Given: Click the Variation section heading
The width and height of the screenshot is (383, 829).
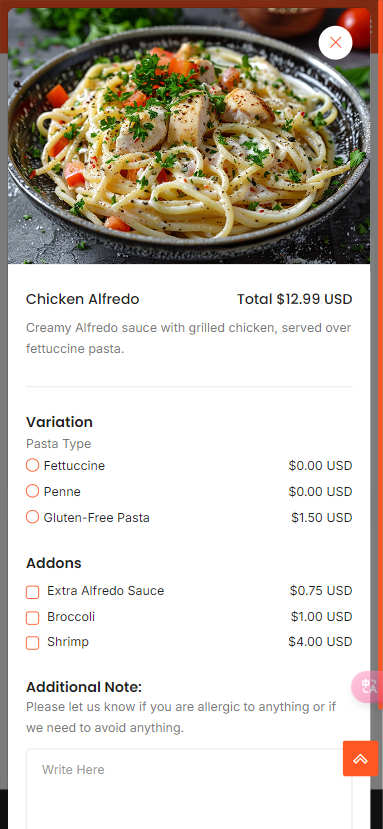Looking at the screenshot, I should 59,422.
